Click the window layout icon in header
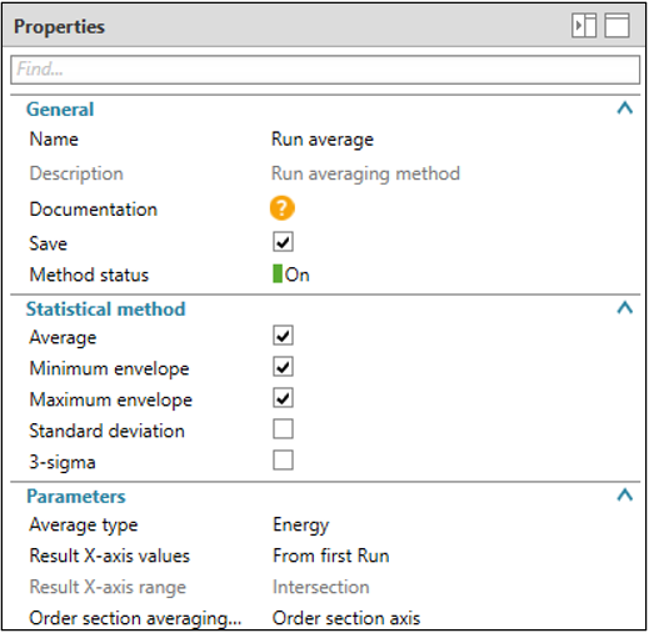 pyautogui.click(x=617, y=26)
